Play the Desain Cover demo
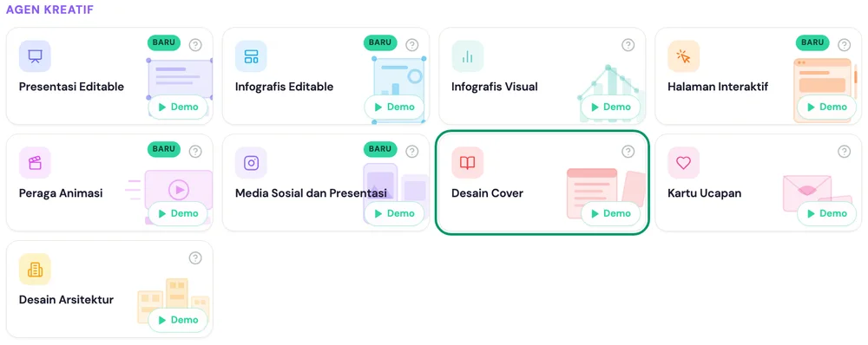Viewport: 868px width, 345px height. click(610, 213)
